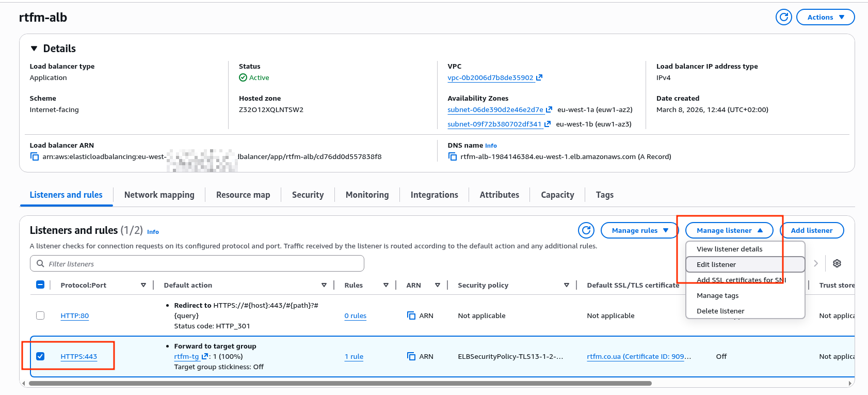868x395 pixels.
Task: Click the refresh icon beside Actions
Action: coord(783,17)
